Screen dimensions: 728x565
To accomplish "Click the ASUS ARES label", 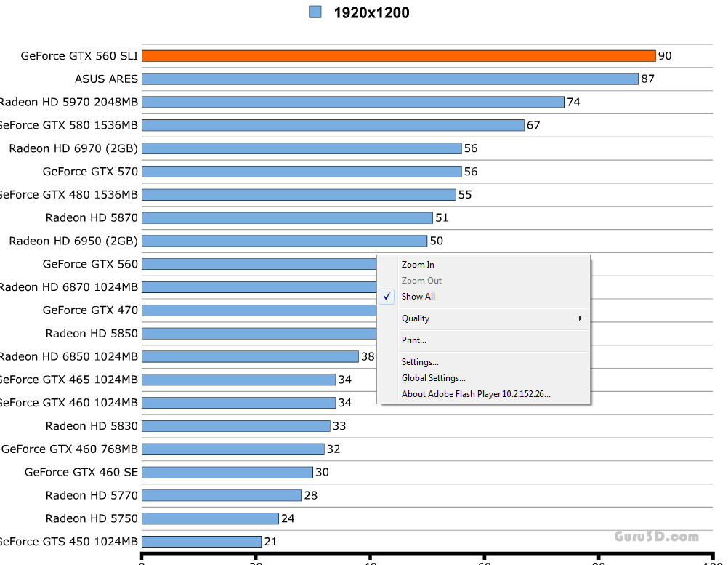I will pos(107,79).
